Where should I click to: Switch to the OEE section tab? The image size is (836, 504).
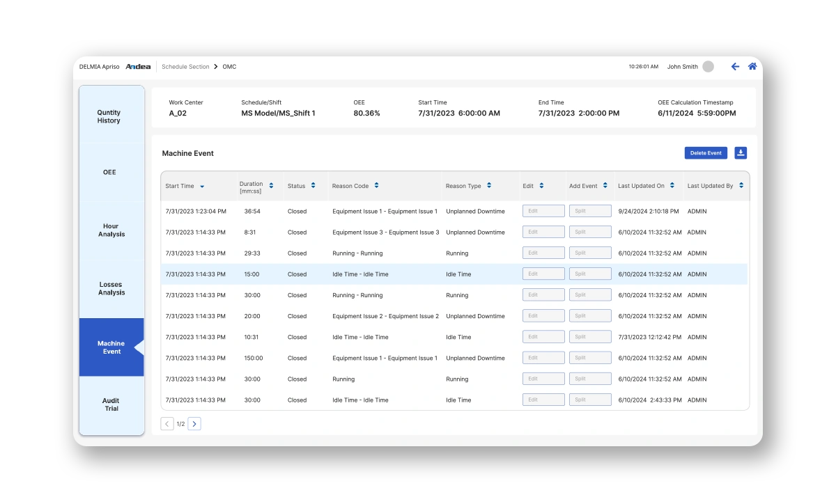(109, 172)
